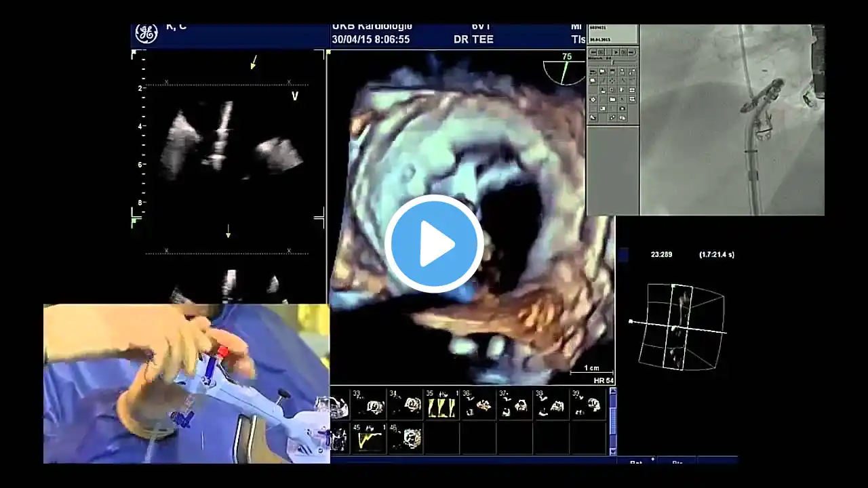This screenshot has width=868, height=488.
Task: Click the 3D volume orientation cube
Action: tap(682, 327)
